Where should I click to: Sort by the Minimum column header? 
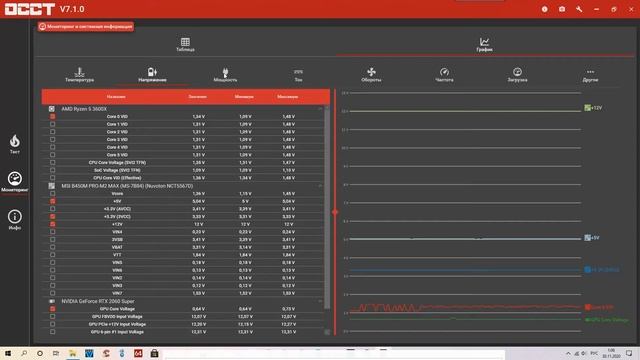click(x=244, y=97)
